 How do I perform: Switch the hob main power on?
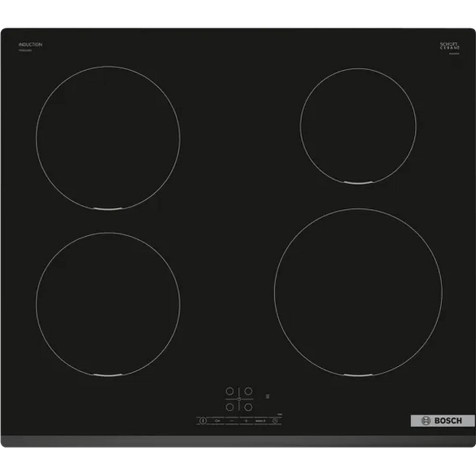pyautogui.click(x=203, y=420)
